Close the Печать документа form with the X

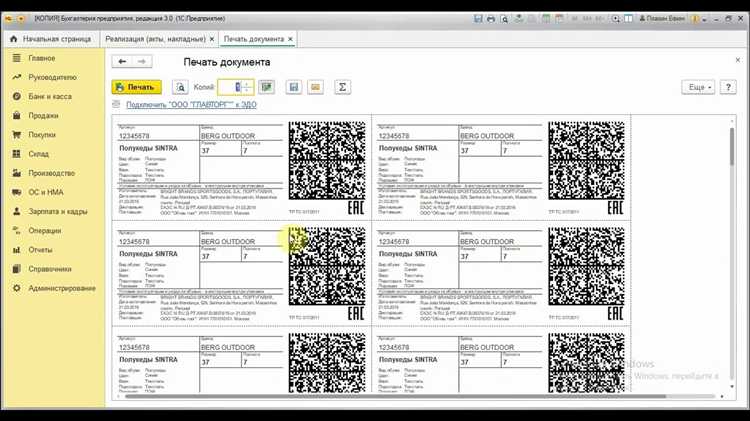pos(738,60)
